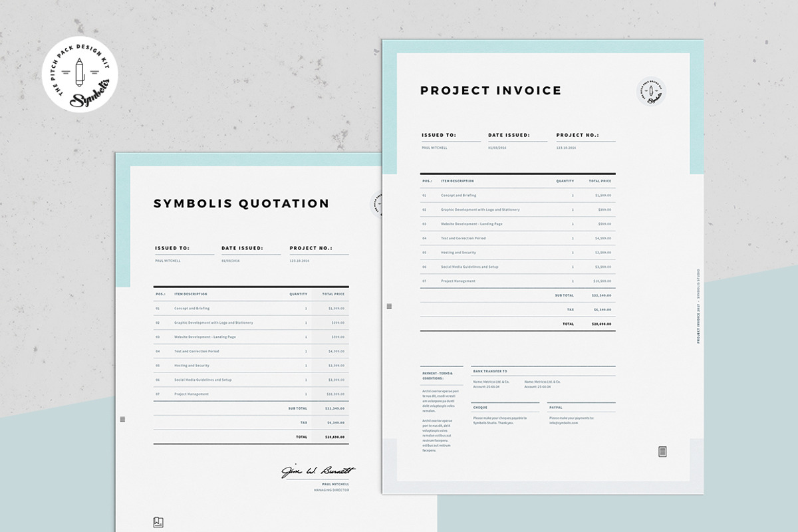Click 'TOTAL PRICE' column header in invoice
The image size is (798, 532).
click(600, 181)
